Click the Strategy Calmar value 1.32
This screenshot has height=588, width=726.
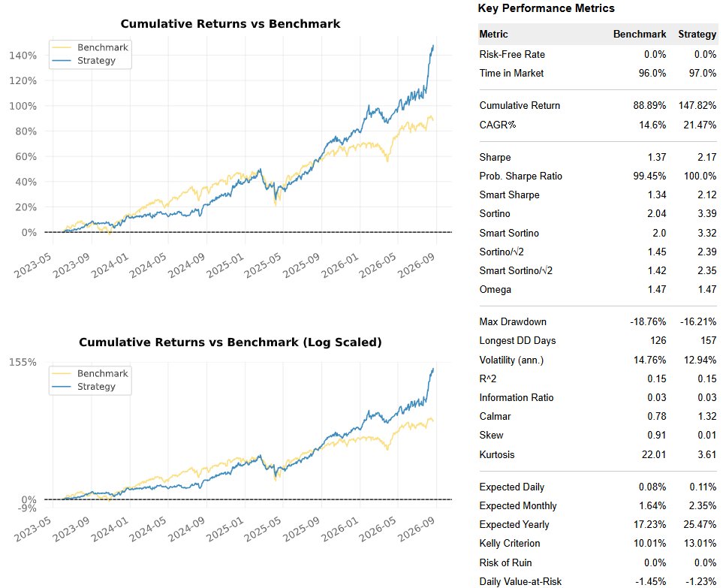tap(706, 417)
